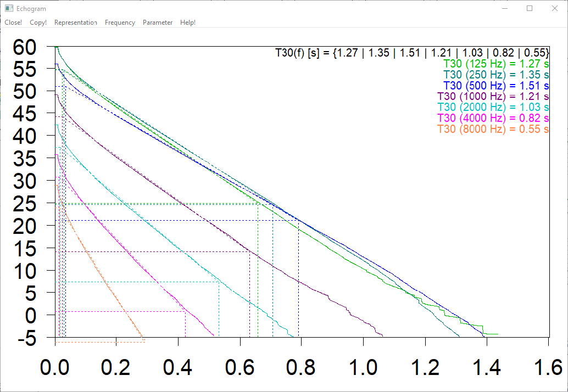Select the T30 (8000 Hz) = 0.55 s label

(493, 129)
